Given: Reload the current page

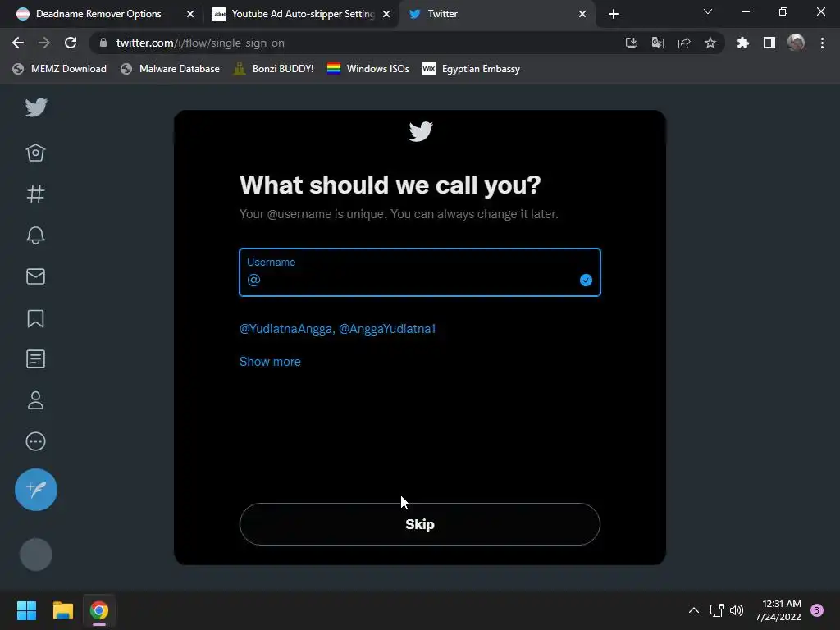Looking at the screenshot, I should [x=71, y=43].
